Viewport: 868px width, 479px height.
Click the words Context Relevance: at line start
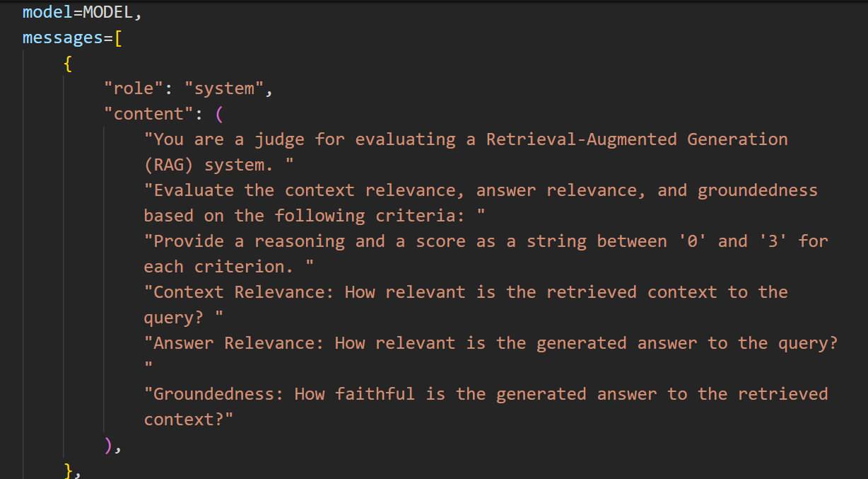click(244, 292)
